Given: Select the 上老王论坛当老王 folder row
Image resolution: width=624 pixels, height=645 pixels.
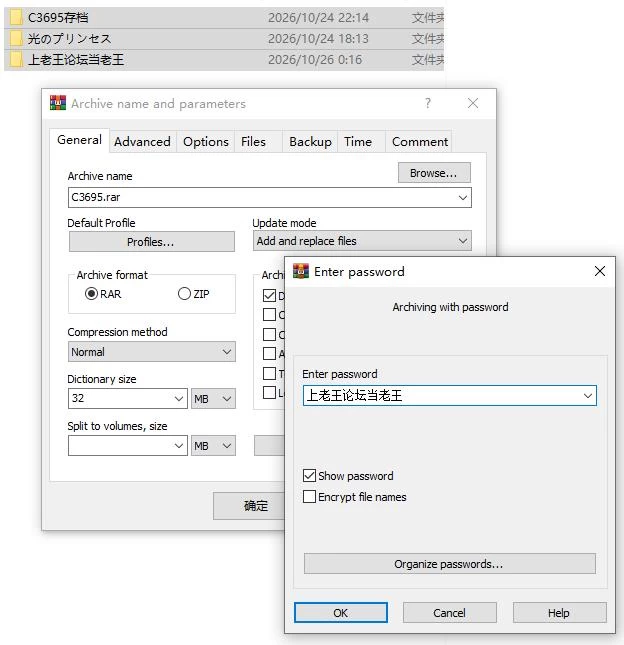Looking at the screenshot, I should point(224,60).
